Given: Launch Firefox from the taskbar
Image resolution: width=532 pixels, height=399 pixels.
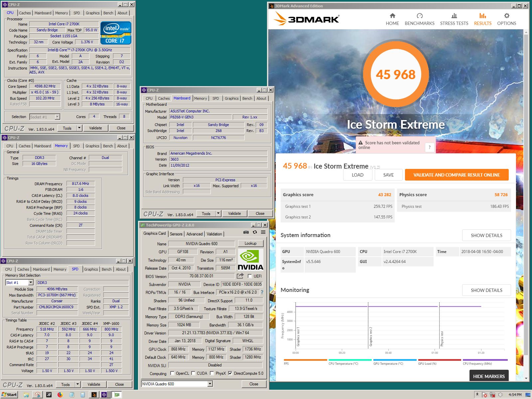Looking at the screenshot, I should coord(60,395).
